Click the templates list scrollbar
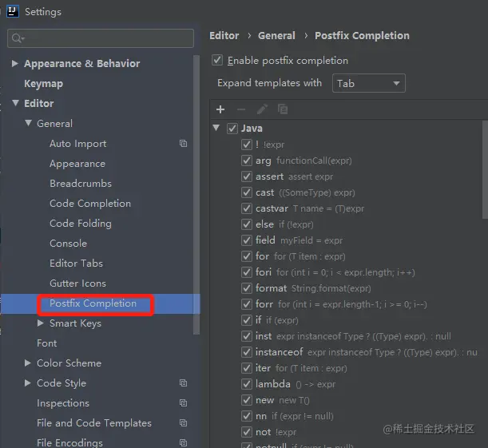Image resolution: width=488 pixels, height=448 pixels. 485,170
